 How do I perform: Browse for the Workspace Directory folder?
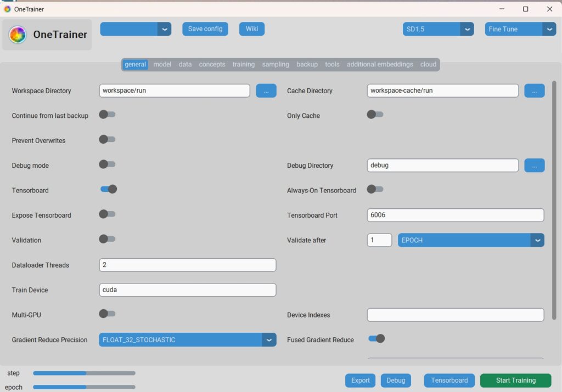coord(266,90)
